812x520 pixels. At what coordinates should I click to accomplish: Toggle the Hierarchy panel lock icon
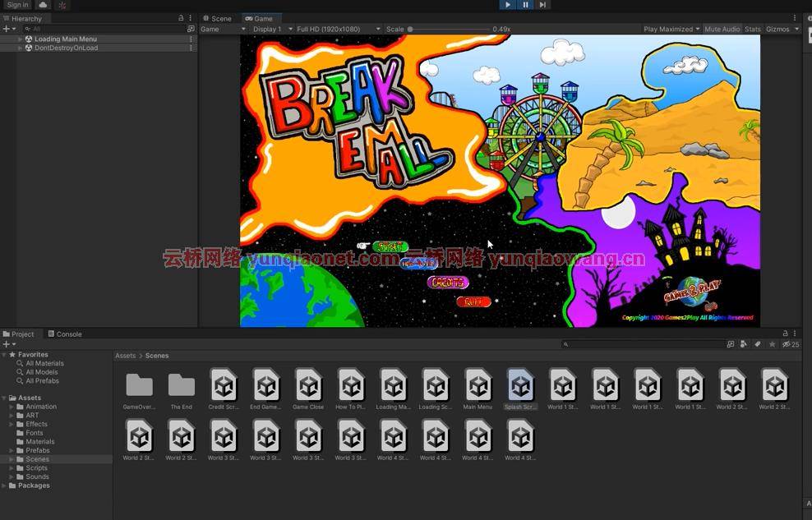coord(181,18)
